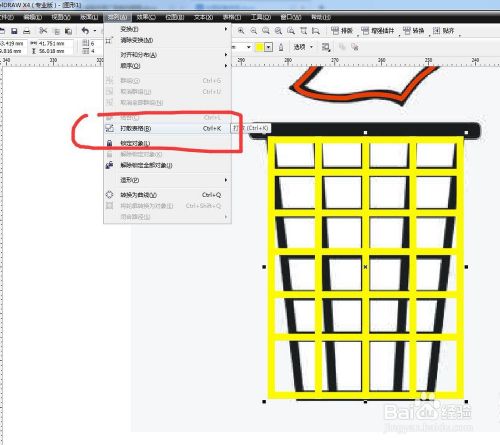This screenshot has width=500, height=445.
Task: Choose 锁定对象 in the menu
Action: [x=167, y=143]
